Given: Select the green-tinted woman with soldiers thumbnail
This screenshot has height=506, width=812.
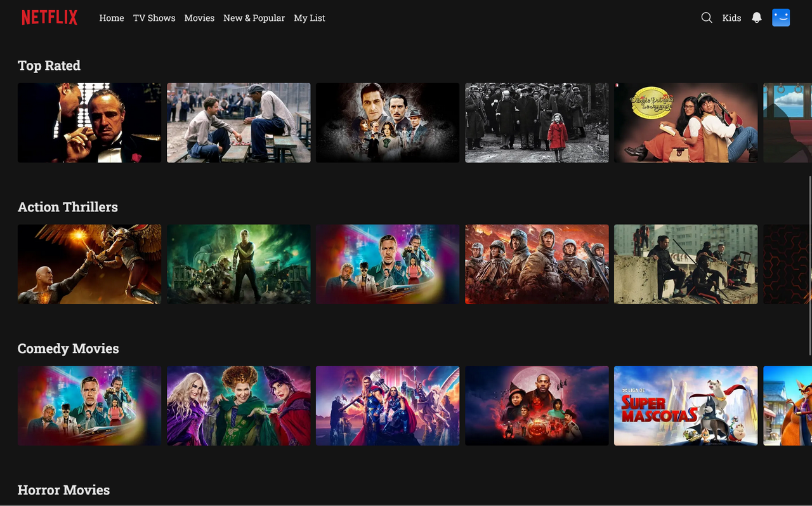Looking at the screenshot, I should [239, 264].
